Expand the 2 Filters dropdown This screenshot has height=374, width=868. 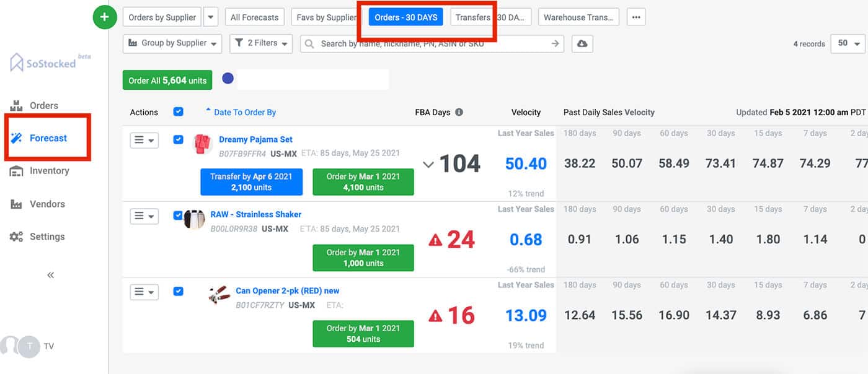point(260,43)
